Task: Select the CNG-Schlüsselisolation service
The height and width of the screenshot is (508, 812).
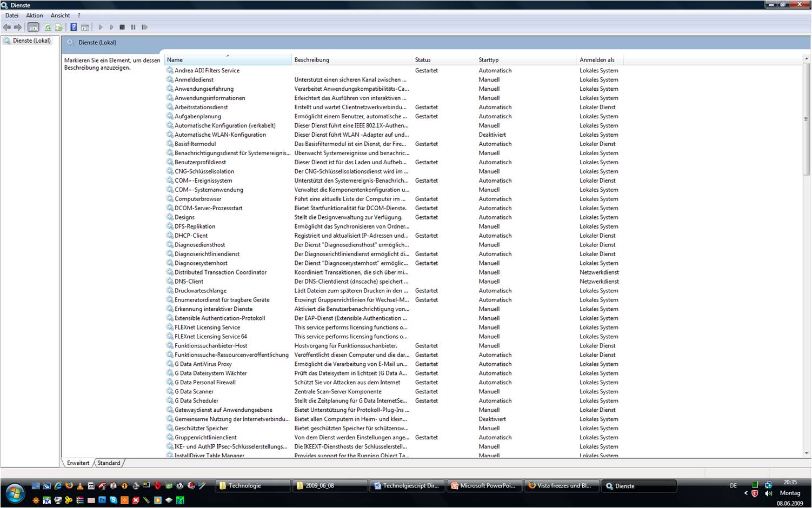Action: coord(204,171)
